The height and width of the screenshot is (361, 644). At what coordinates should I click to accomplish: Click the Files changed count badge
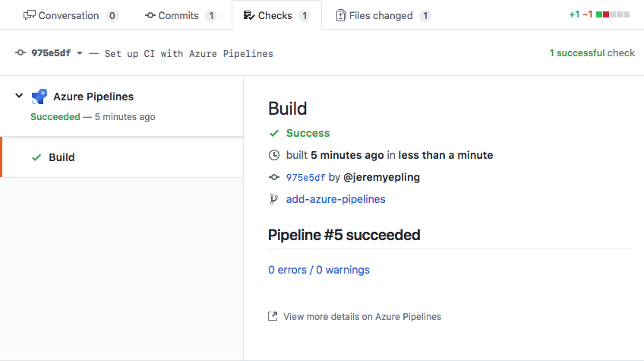425,16
